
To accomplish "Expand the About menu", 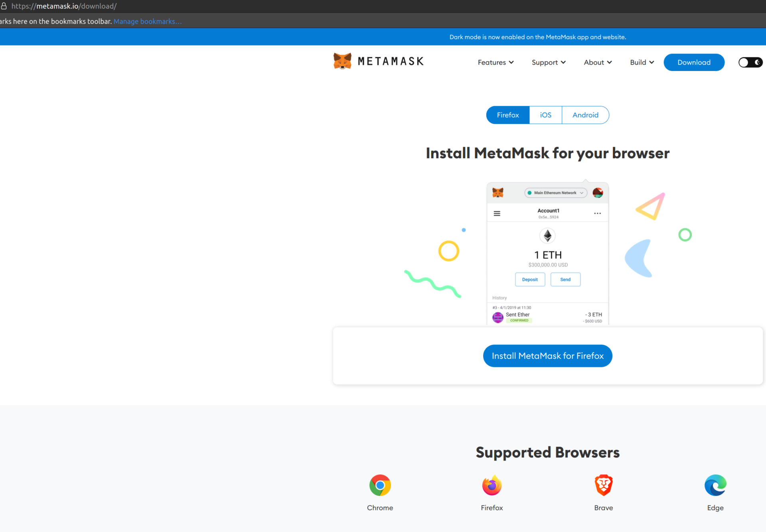I will [x=598, y=62].
